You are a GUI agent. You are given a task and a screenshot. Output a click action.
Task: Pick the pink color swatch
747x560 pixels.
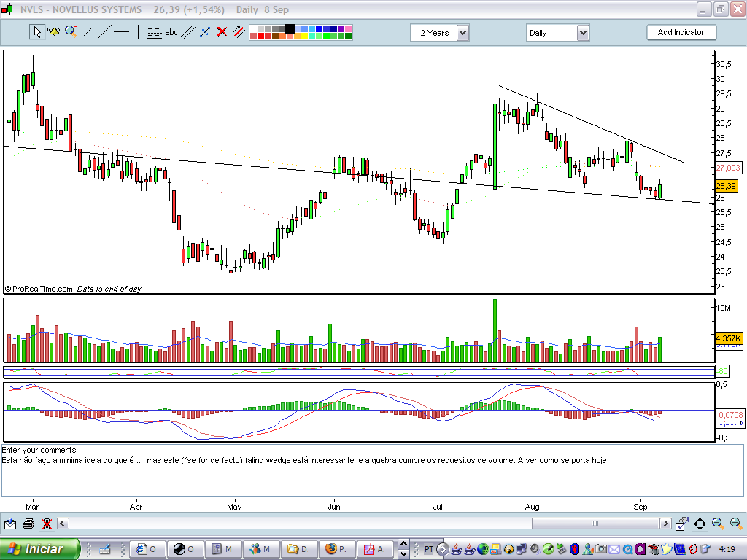click(x=348, y=28)
